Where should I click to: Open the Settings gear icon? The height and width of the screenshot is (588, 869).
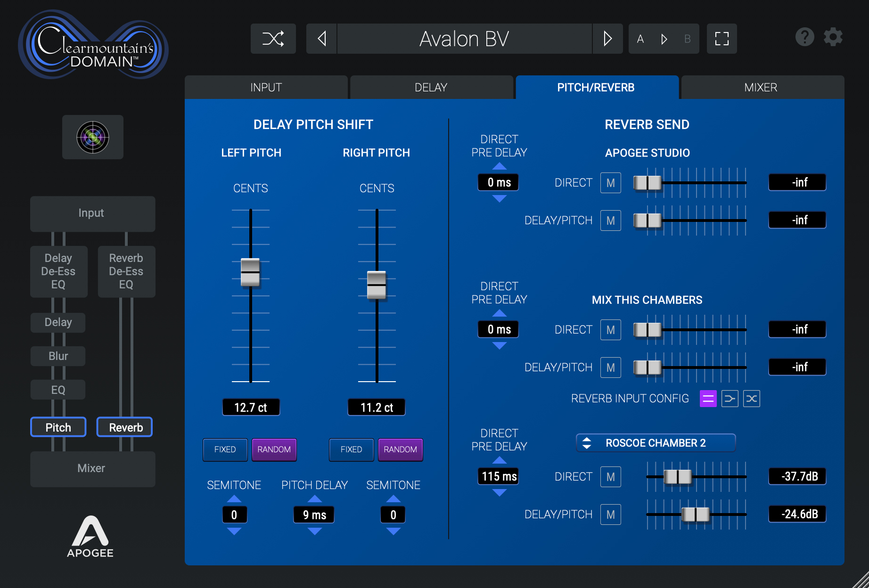[x=833, y=37]
